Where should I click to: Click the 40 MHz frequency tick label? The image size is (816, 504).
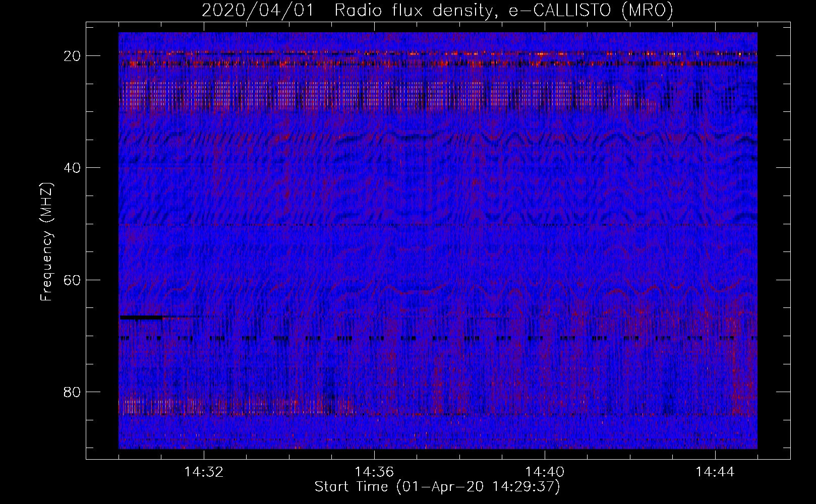(73, 168)
